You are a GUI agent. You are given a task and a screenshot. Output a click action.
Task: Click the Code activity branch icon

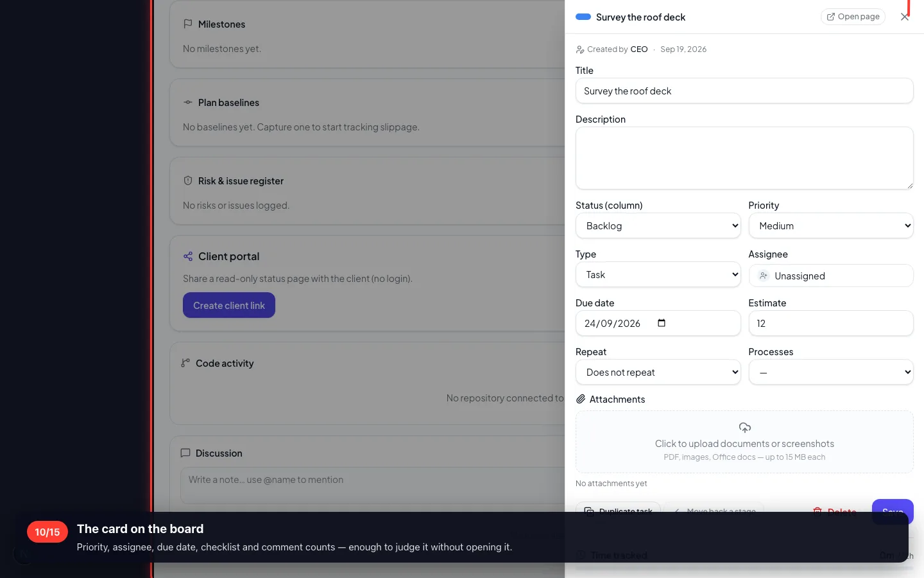(x=185, y=363)
